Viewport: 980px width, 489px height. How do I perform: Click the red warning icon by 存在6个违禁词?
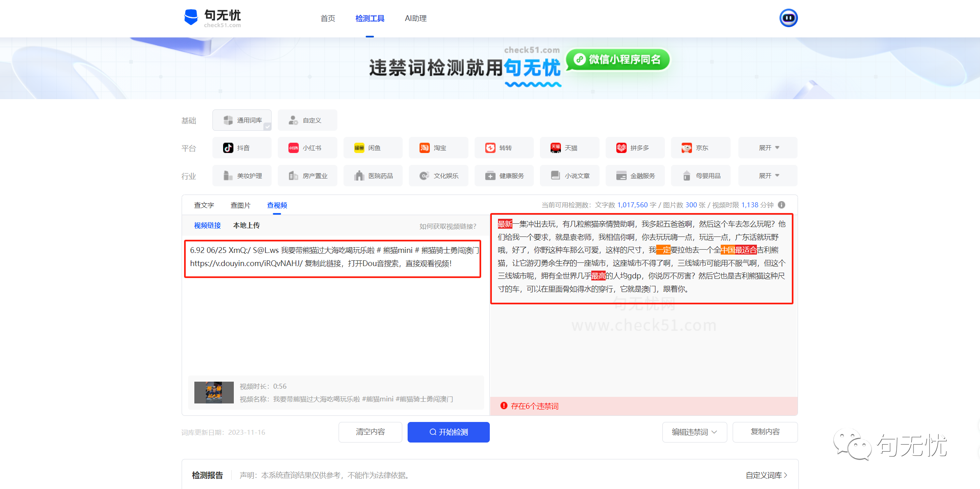coord(504,406)
